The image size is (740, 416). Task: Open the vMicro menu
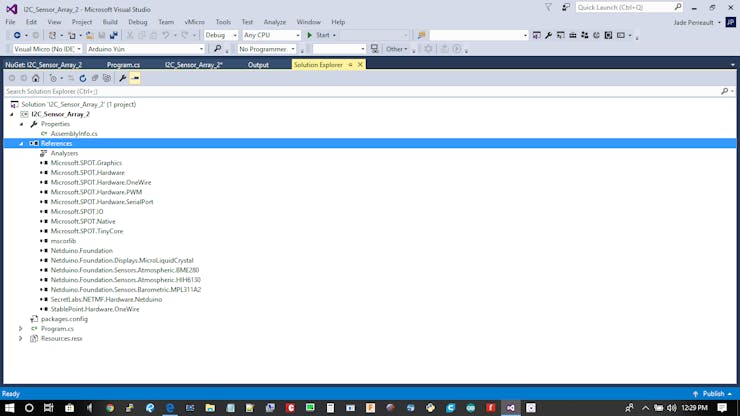pos(194,22)
